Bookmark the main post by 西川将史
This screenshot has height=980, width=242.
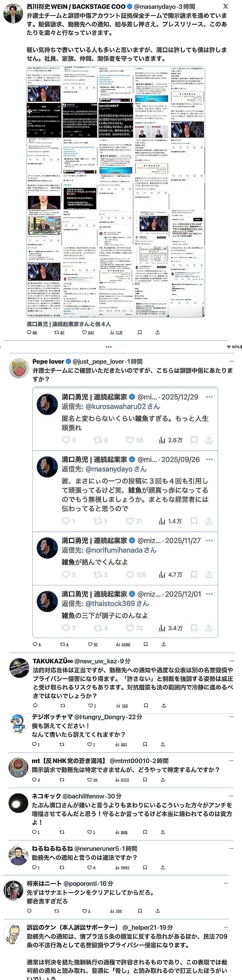tap(140, 332)
